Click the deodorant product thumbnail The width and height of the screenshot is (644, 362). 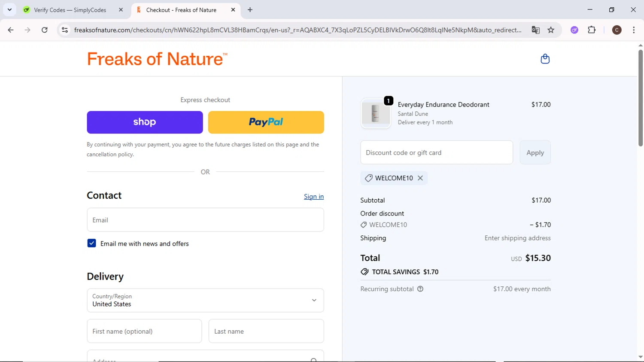click(376, 114)
